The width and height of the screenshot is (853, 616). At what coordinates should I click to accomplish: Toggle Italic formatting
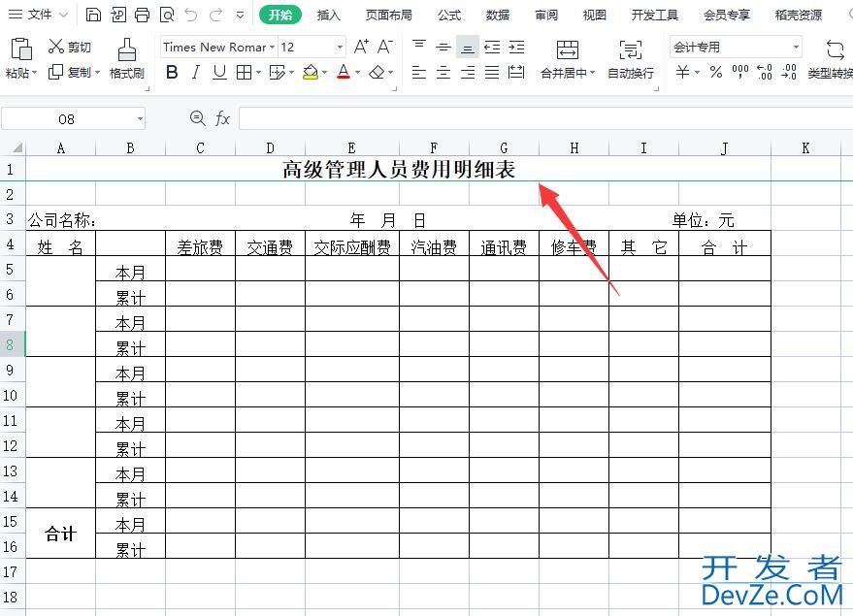pyautogui.click(x=196, y=72)
